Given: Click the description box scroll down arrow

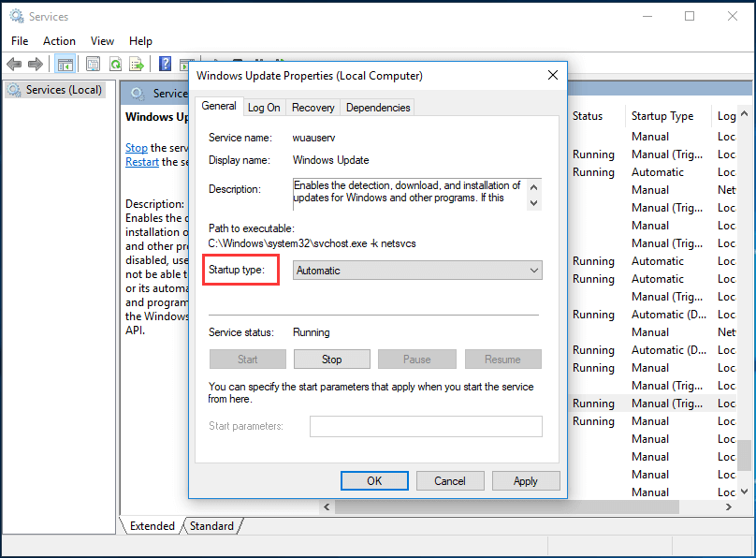Looking at the screenshot, I should (533, 203).
